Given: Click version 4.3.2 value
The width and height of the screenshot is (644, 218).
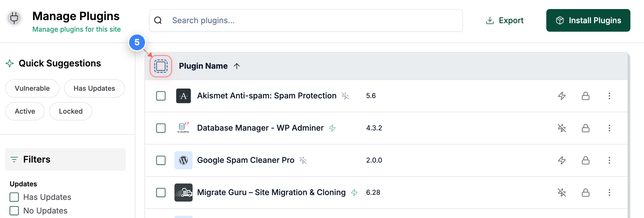Looking at the screenshot, I should click(x=374, y=128).
